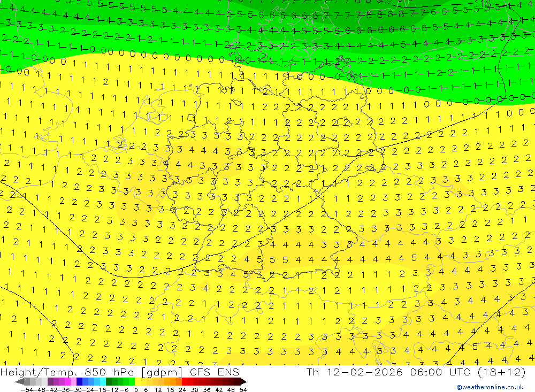Pick the dark green swatch above -12
The height and width of the screenshot is (392, 535).
tap(109, 381)
